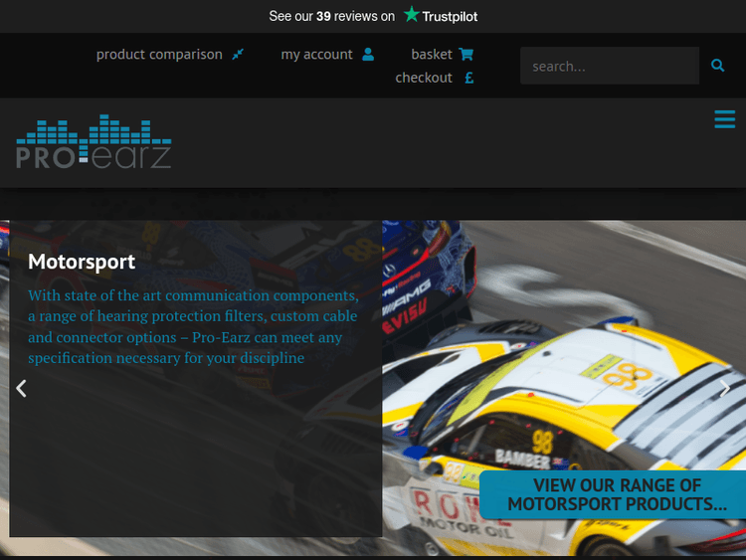Click the basket shopping cart icon
Screen dimensions: 746x560
pos(466,55)
